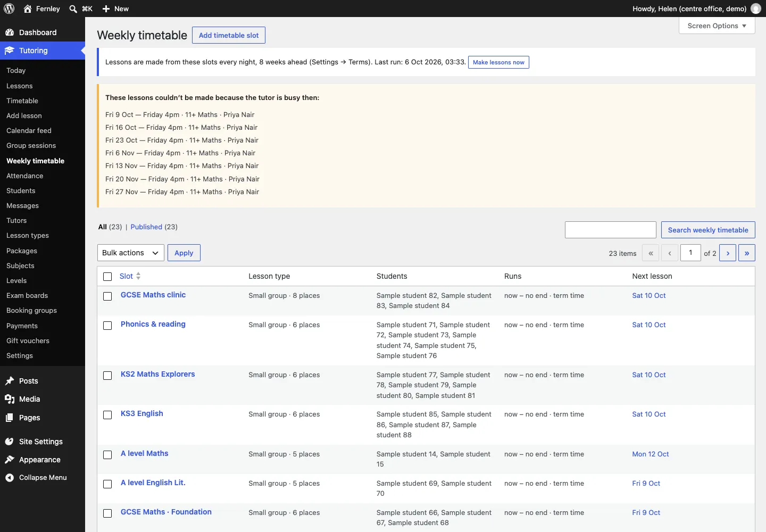
Task: Jump to last page of slots
Action: pyautogui.click(x=747, y=253)
